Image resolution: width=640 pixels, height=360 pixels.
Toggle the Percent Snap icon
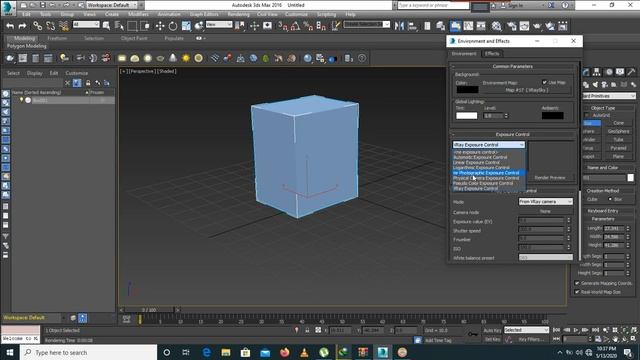[308, 26]
